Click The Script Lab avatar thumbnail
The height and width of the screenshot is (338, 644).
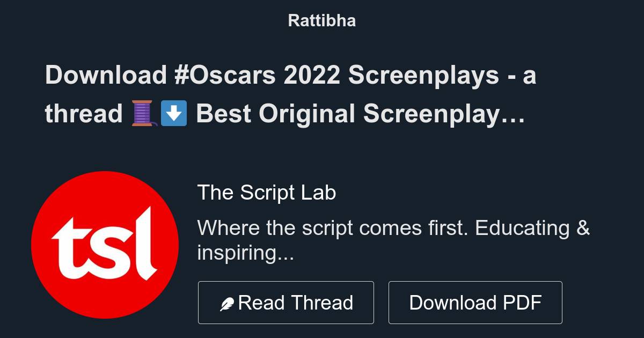click(x=105, y=246)
